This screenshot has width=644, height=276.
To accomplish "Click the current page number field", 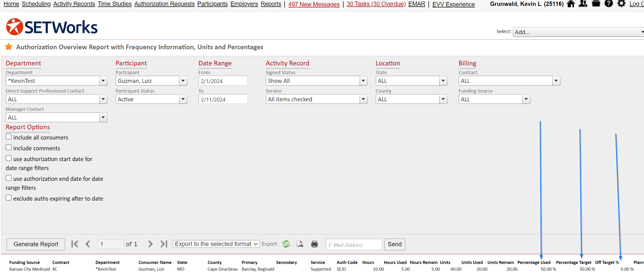I will [111, 244].
